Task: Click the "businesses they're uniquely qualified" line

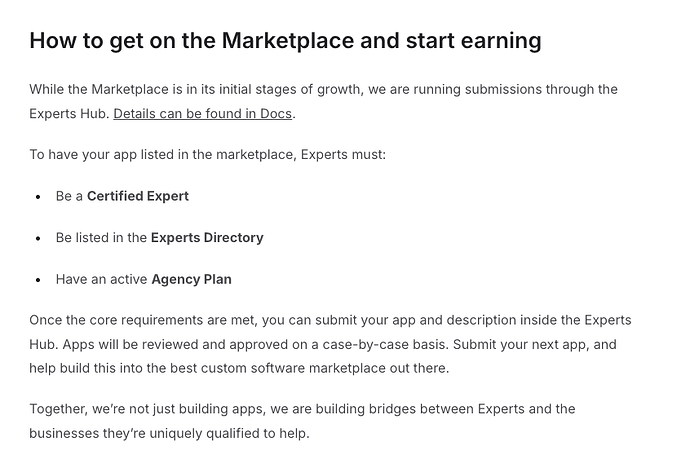Action: pyautogui.click(x=169, y=433)
